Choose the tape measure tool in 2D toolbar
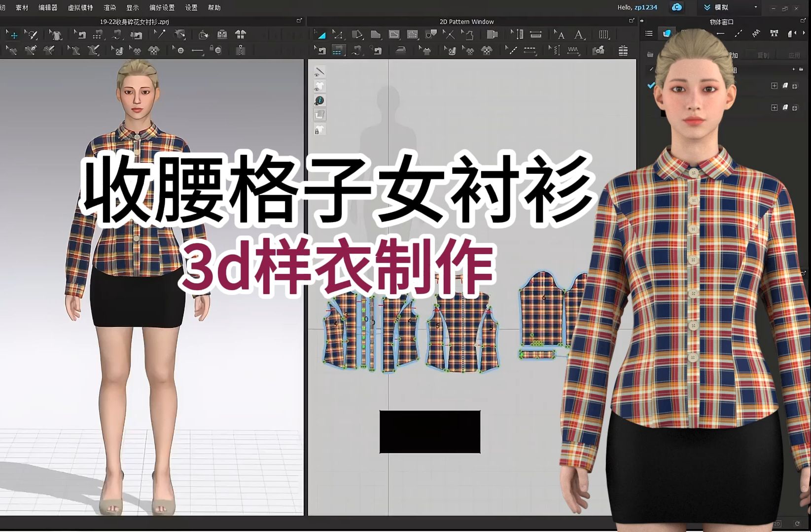The image size is (811, 532). [x=536, y=35]
